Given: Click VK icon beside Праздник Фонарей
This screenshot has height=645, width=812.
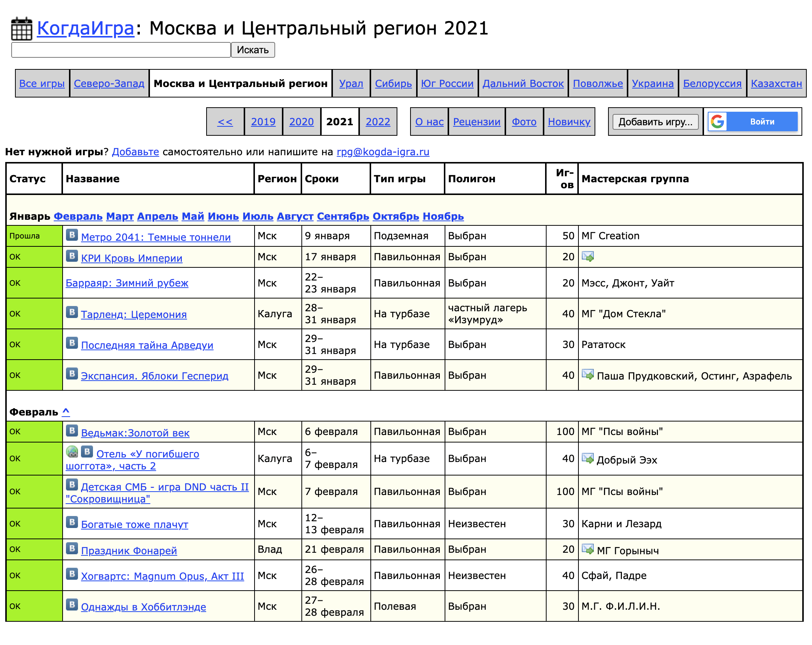Looking at the screenshot, I should click(x=72, y=548).
